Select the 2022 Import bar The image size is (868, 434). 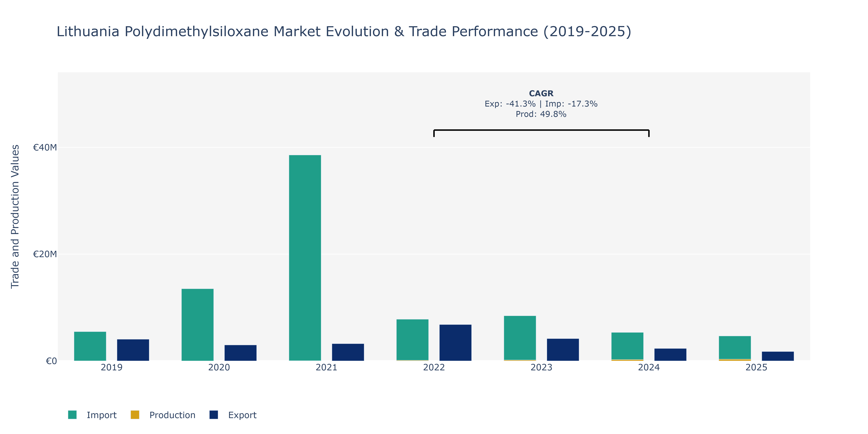[412, 340]
